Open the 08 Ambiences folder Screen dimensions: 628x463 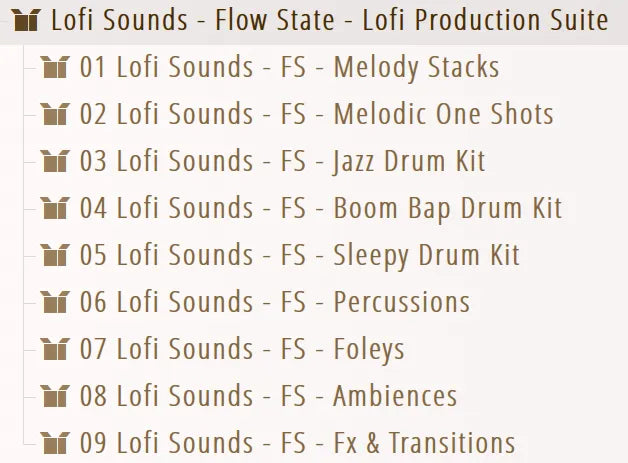click(x=268, y=395)
